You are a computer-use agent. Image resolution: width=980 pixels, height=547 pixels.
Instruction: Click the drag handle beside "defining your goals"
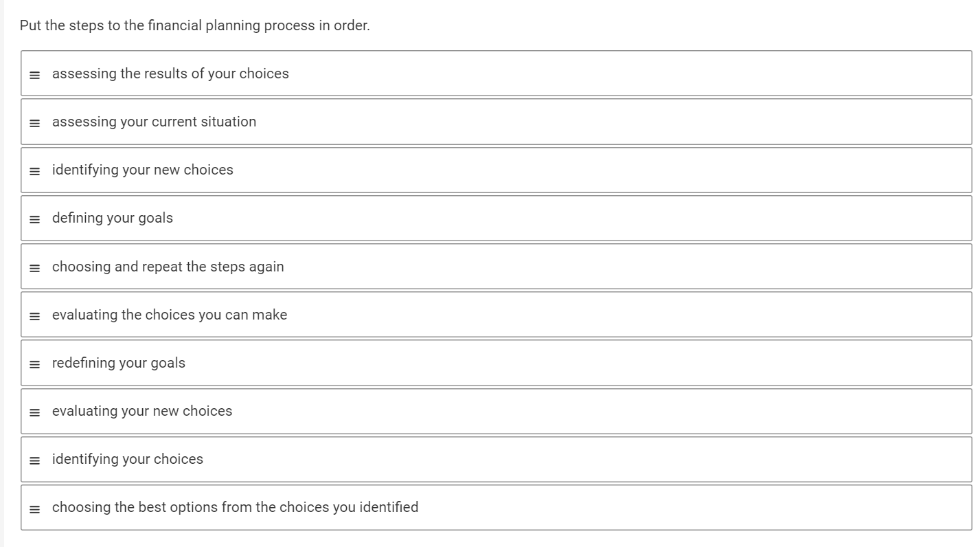coord(34,218)
